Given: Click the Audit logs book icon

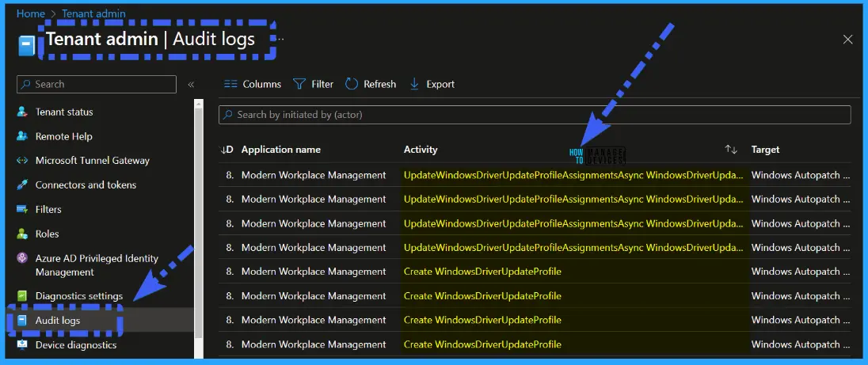Looking at the screenshot, I should (22, 320).
